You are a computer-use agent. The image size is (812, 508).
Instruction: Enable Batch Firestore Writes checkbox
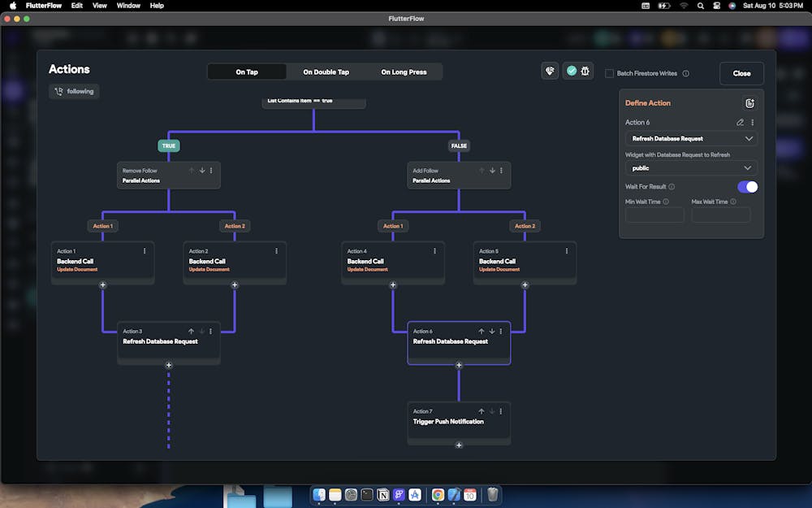[610, 74]
